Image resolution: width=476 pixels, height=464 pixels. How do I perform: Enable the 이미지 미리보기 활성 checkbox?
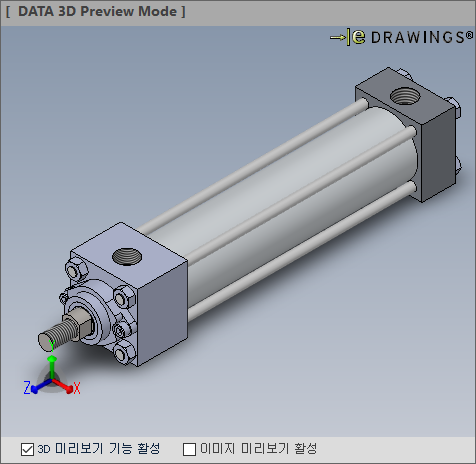pyautogui.click(x=189, y=449)
